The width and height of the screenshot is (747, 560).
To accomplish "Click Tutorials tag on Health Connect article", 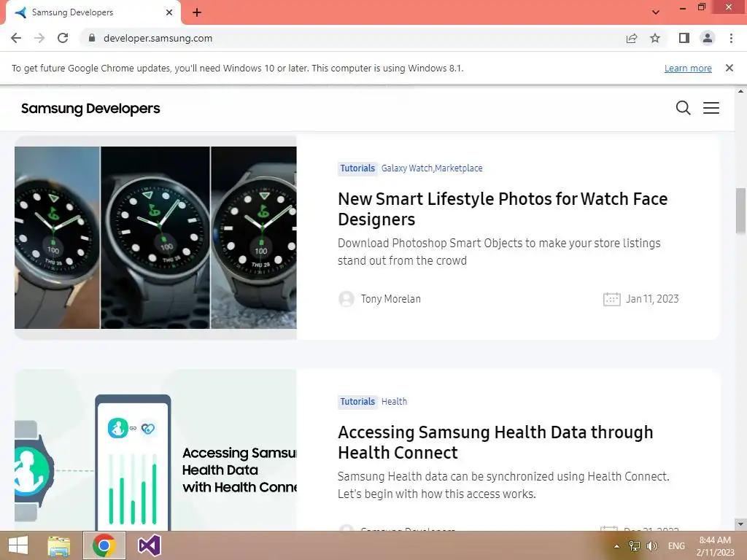I will (357, 402).
